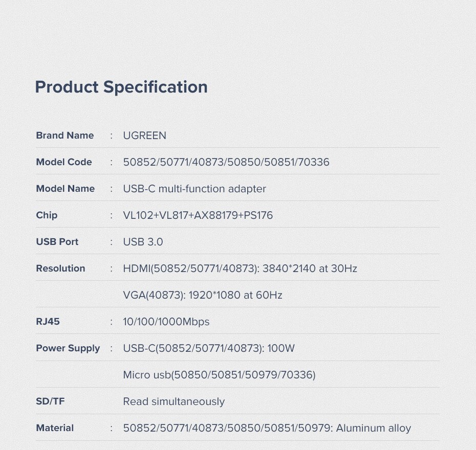Click the USB 3.0 value
This screenshot has width=476, height=450.
pyautogui.click(x=143, y=242)
